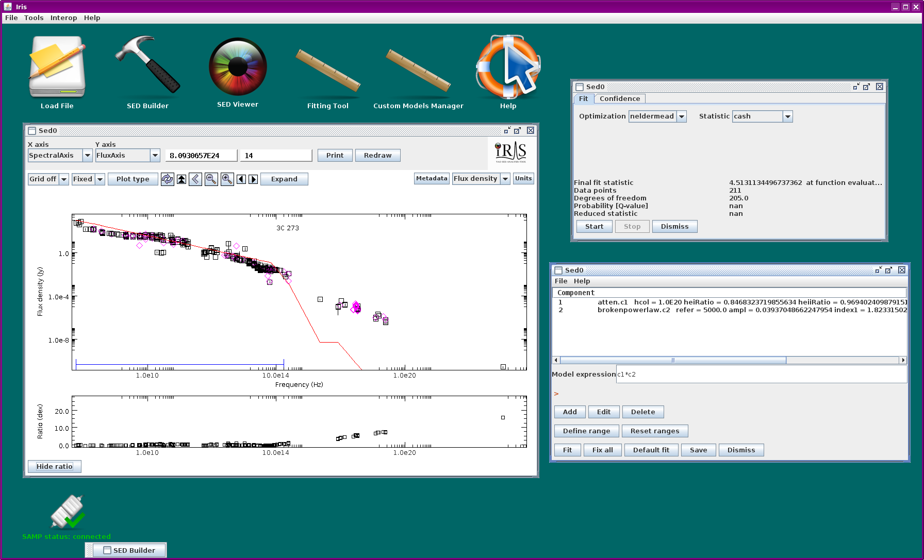This screenshot has height=560, width=924.
Task: Open the SED Builder hammer icon
Action: point(147,66)
